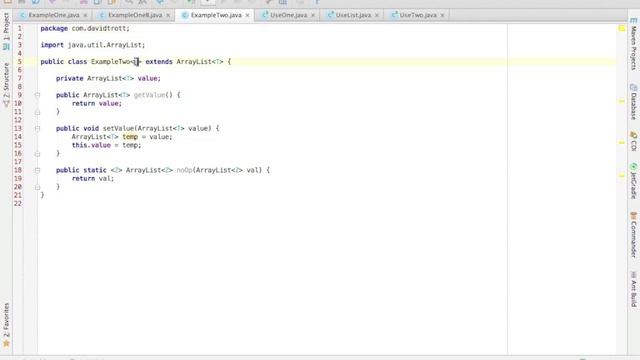The height and width of the screenshot is (360, 640).
Task: Jump to warning stripe near temp variable
Action: [622, 142]
